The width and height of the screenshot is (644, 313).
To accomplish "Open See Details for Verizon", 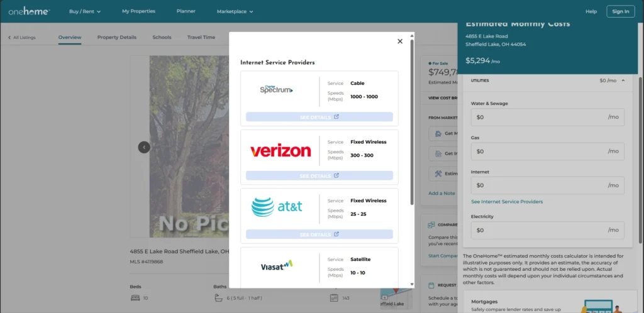I will coord(319,176).
